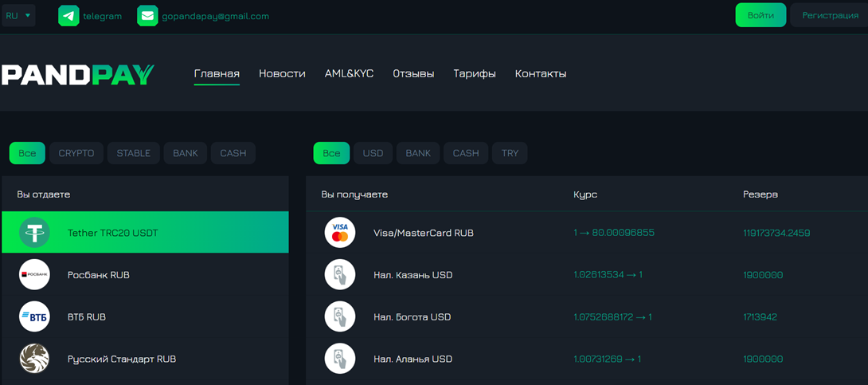
Task: Click the reserve value 1713942
Action: point(760,317)
